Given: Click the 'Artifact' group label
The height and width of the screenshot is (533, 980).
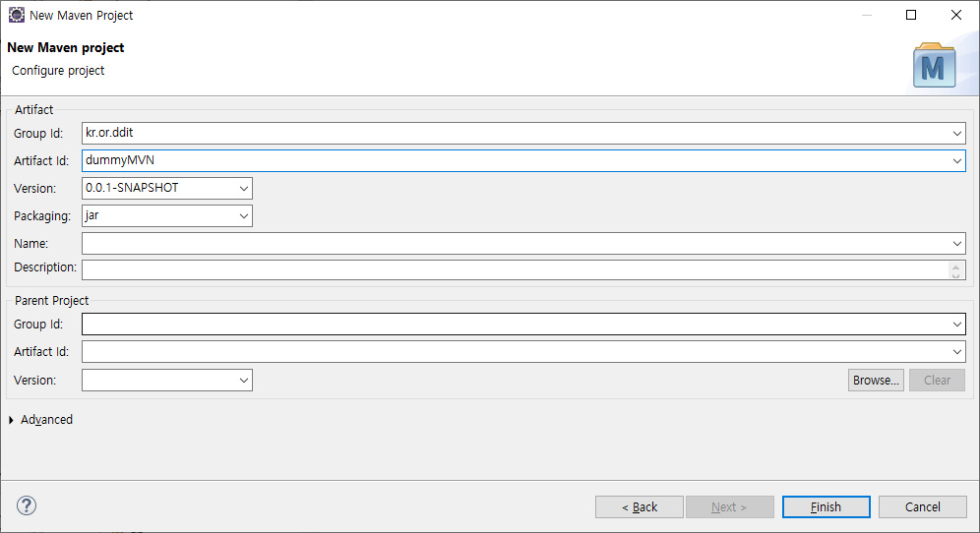Looking at the screenshot, I should (x=33, y=109).
